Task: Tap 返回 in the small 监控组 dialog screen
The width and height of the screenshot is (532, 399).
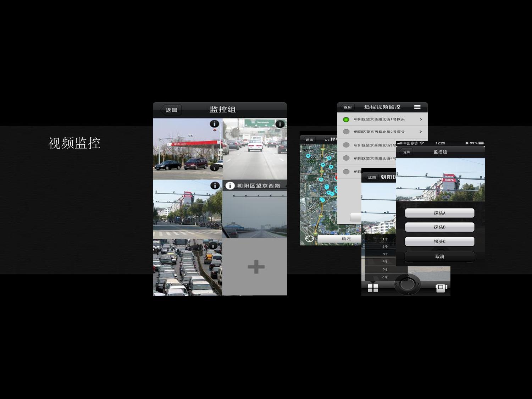Action: 406,152
